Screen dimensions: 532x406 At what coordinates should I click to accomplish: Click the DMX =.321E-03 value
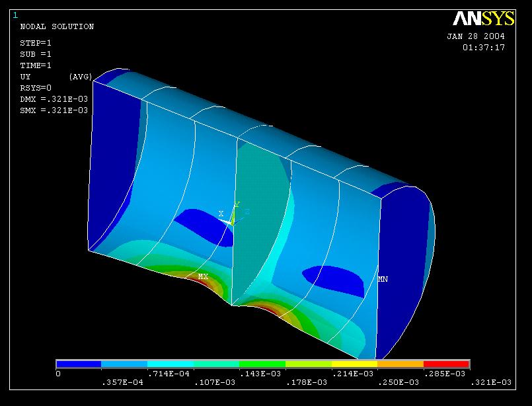(x=54, y=99)
